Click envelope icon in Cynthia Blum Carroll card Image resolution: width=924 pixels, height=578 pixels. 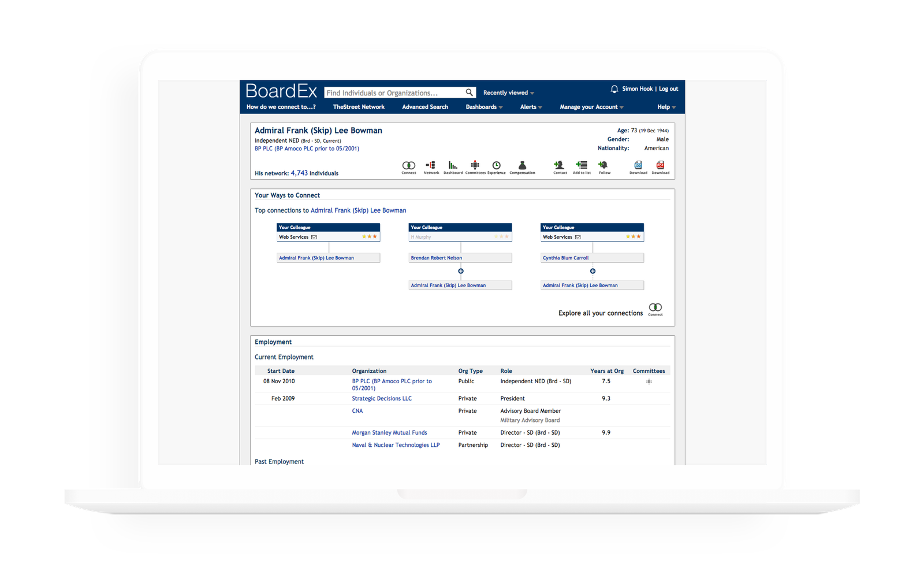(577, 237)
